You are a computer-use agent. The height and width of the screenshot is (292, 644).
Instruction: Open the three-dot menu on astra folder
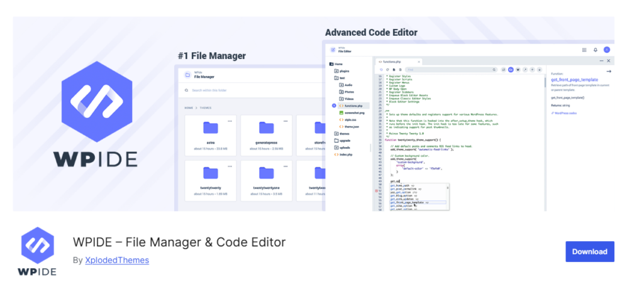tap(230, 121)
